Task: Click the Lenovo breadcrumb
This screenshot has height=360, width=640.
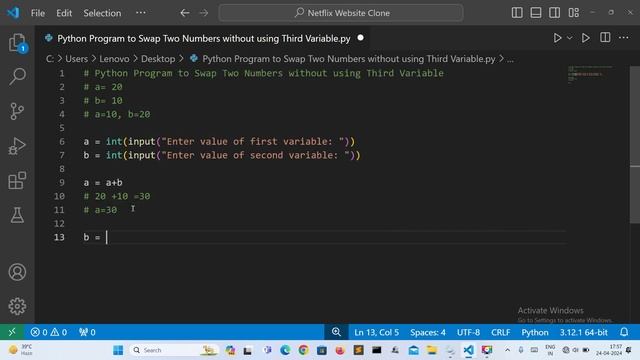Action: point(114,59)
